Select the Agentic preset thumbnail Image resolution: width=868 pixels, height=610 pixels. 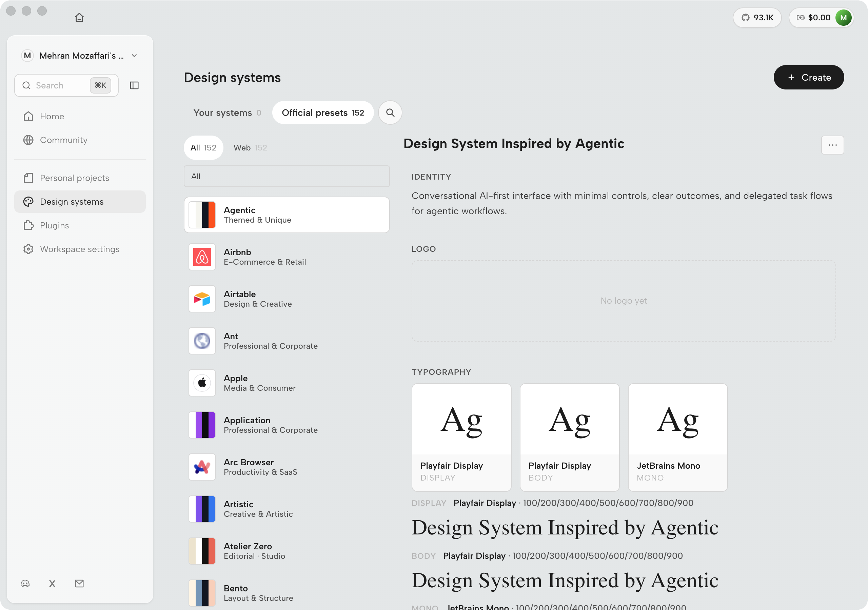[x=202, y=215]
